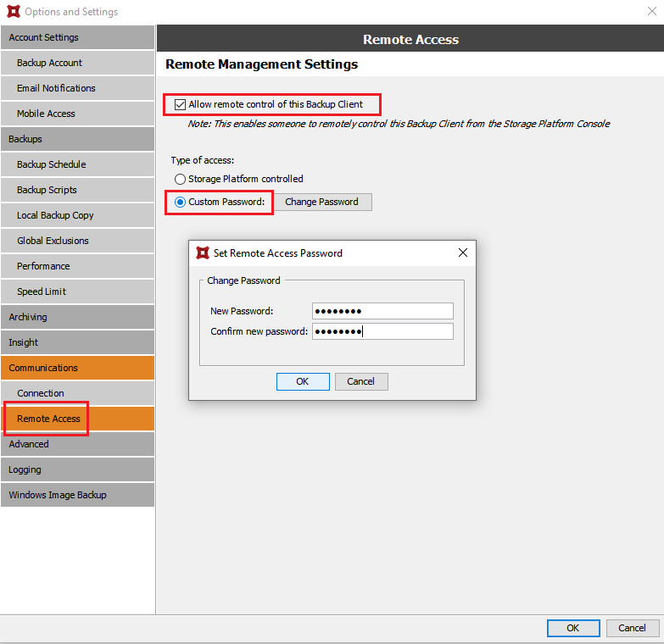
Task: Click the Remote Access header banner
Action: (410, 39)
